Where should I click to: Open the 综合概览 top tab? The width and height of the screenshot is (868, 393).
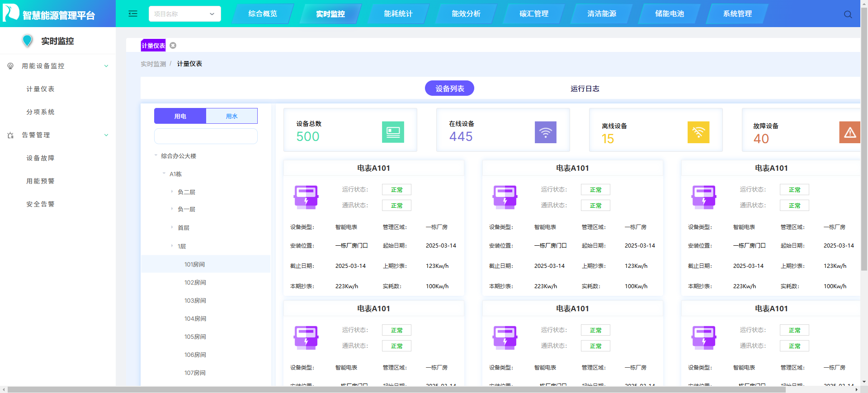pyautogui.click(x=263, y=14)
